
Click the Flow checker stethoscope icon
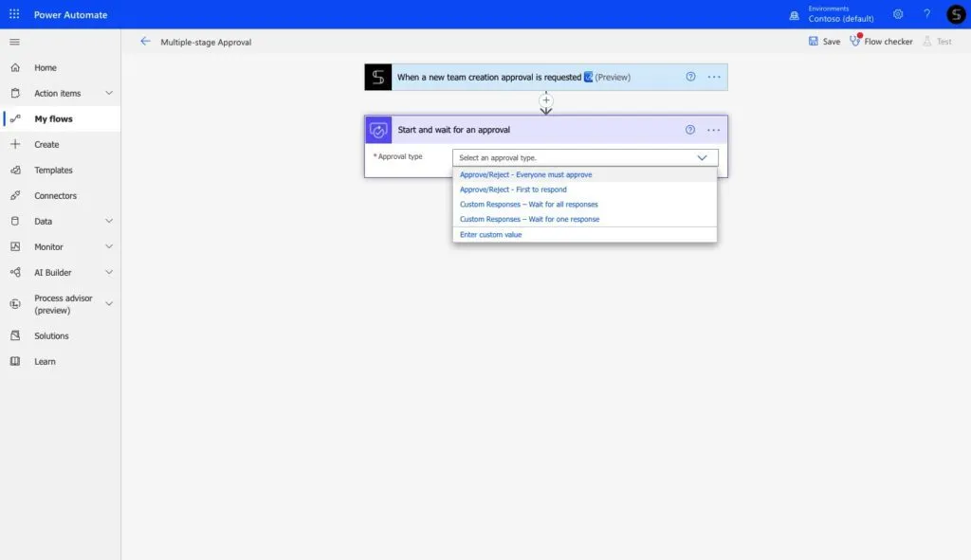coord(855,41)
